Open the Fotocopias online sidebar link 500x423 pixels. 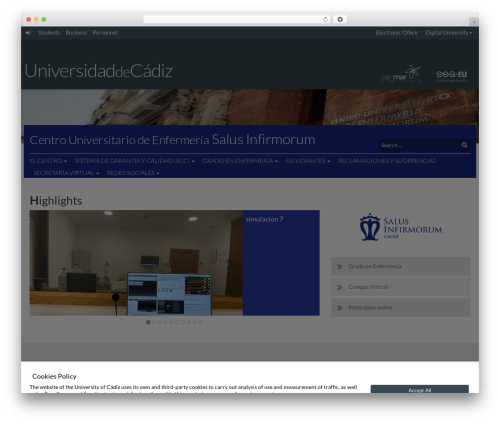[401, 307]
